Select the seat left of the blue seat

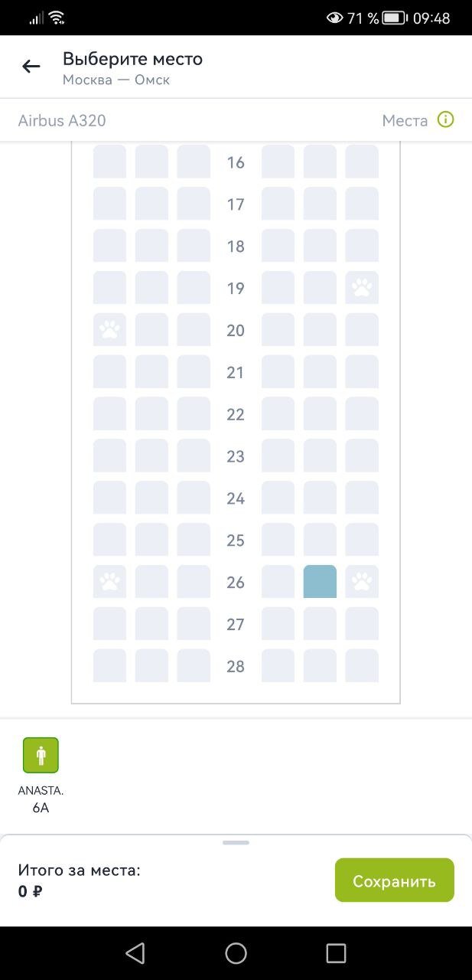point(278,582)
